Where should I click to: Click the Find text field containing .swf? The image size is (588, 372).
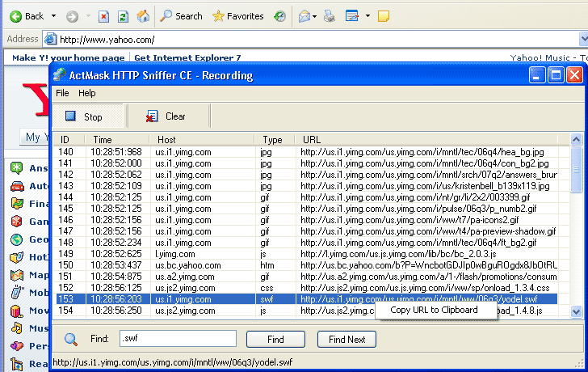(x=178, y=338)
